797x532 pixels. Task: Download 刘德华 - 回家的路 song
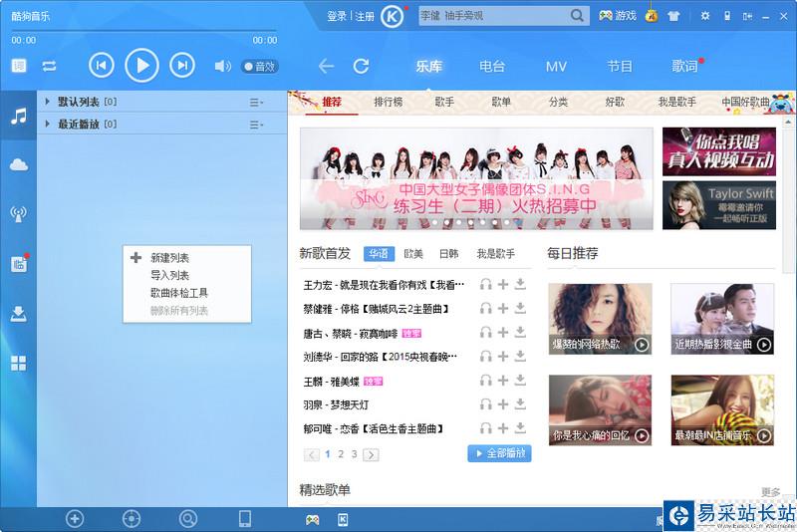pos(520,357)
